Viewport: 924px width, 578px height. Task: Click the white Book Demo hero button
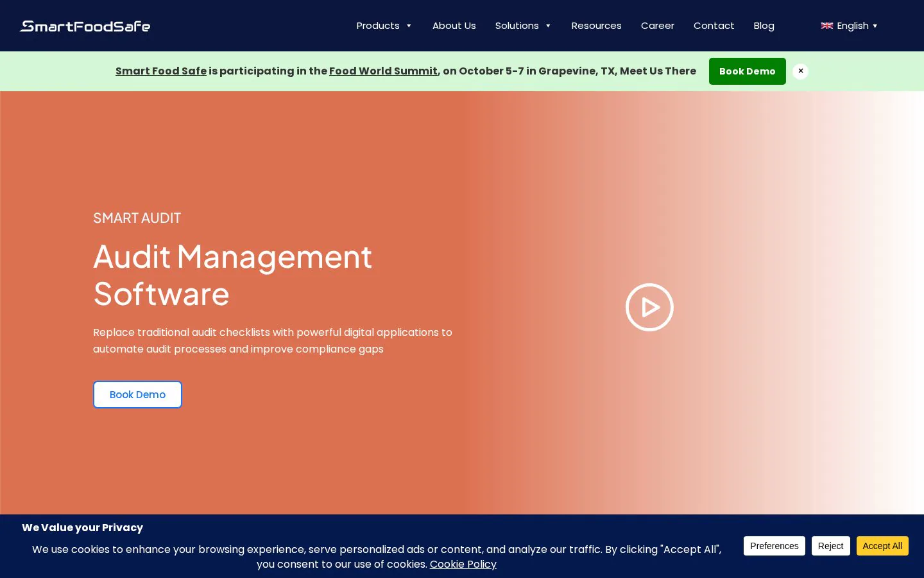(137, 394)
